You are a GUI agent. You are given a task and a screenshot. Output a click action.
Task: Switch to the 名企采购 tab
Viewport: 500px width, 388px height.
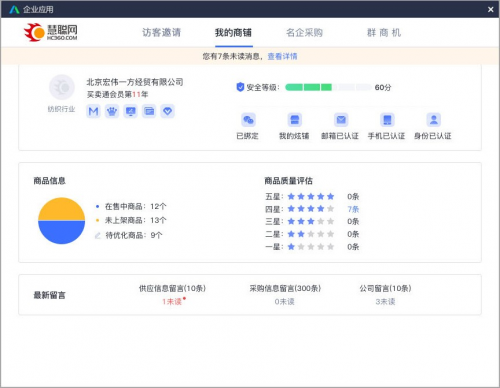(304, 32)
